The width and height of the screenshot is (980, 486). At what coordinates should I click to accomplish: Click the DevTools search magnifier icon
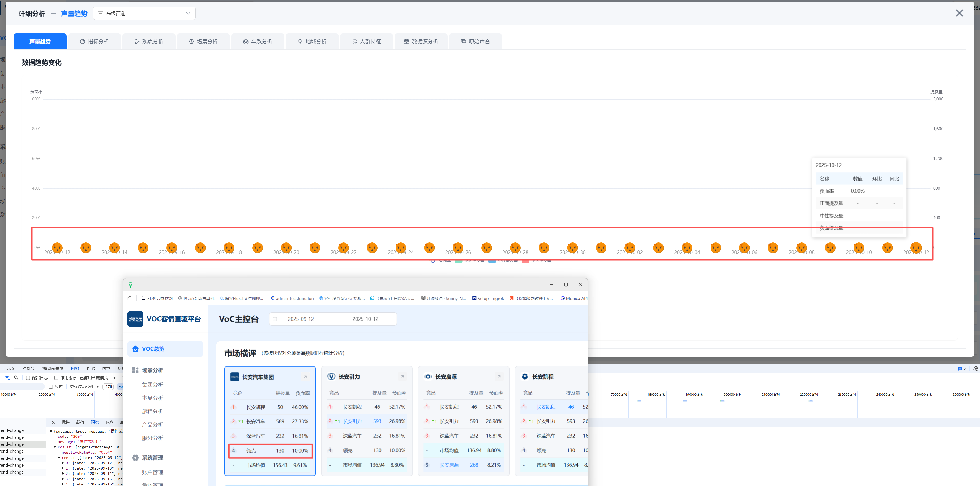click(16, 378)
